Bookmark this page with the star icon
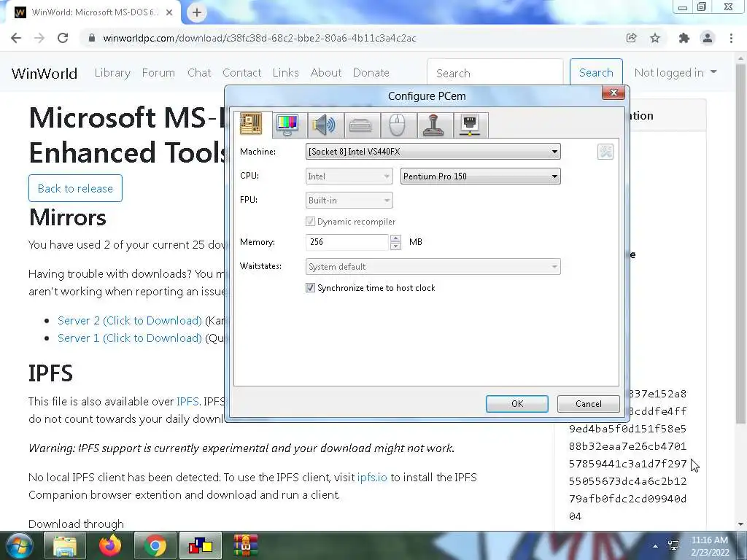Viewport: 747px width, 560px height. click(x=655, y=38)
